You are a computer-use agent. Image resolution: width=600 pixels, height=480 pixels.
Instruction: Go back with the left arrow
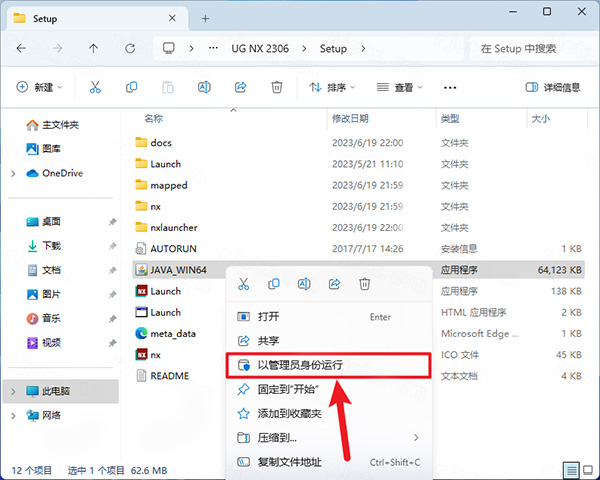click(x=21, y=49)
